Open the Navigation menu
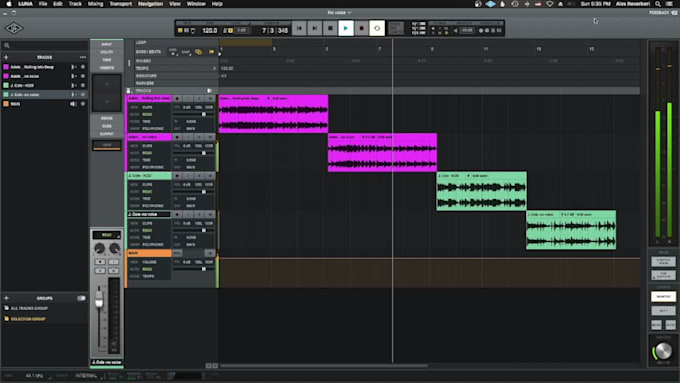680x383 pixels. (x=150, y=4)
